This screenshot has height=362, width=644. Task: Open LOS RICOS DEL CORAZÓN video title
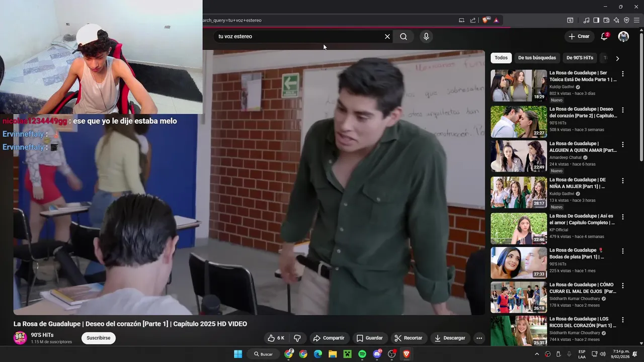pos(583,322)
